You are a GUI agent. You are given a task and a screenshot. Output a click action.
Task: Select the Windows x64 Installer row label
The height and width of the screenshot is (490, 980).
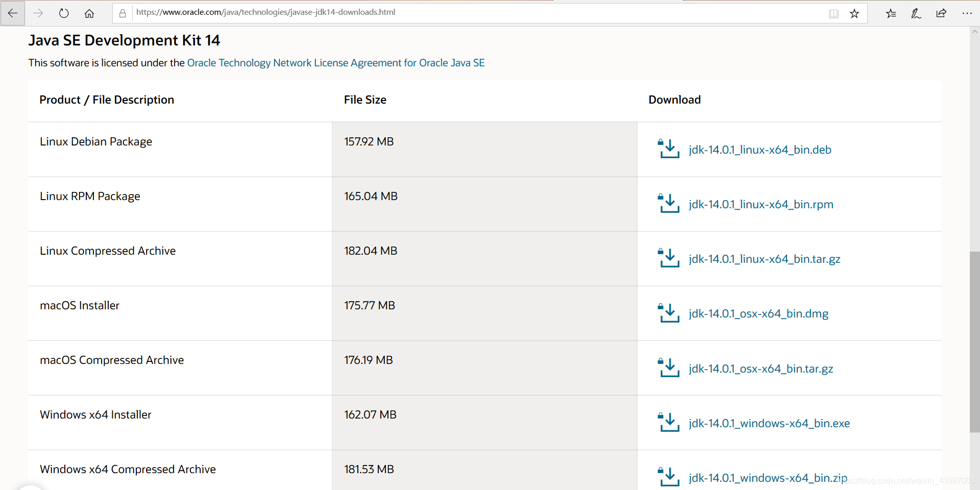[x=95, y=414]
